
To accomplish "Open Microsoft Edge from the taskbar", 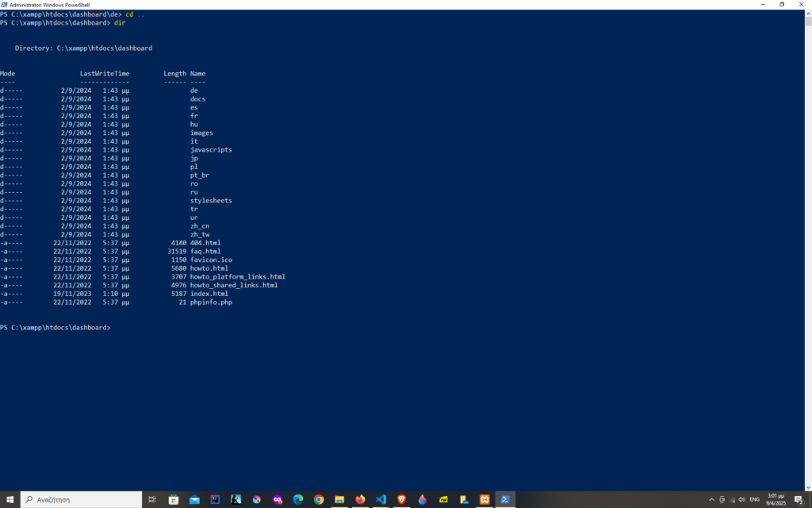I will 298,499.
